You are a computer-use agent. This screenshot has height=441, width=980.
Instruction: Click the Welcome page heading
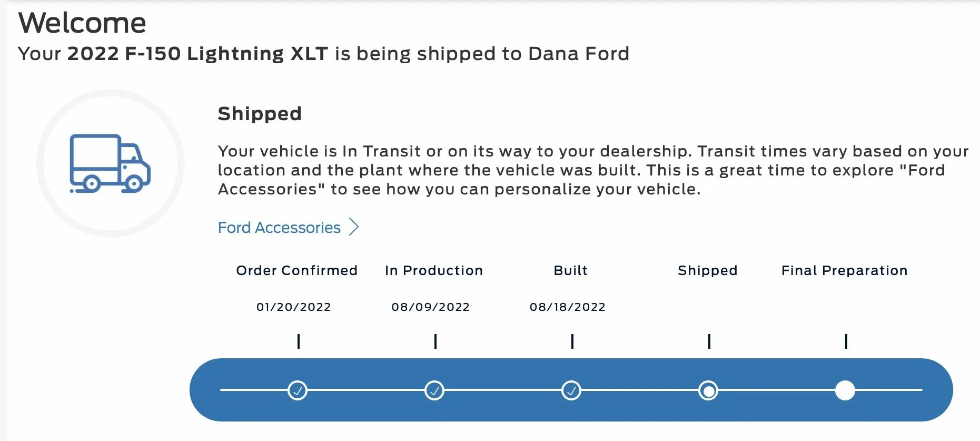(x=82, y=23)
